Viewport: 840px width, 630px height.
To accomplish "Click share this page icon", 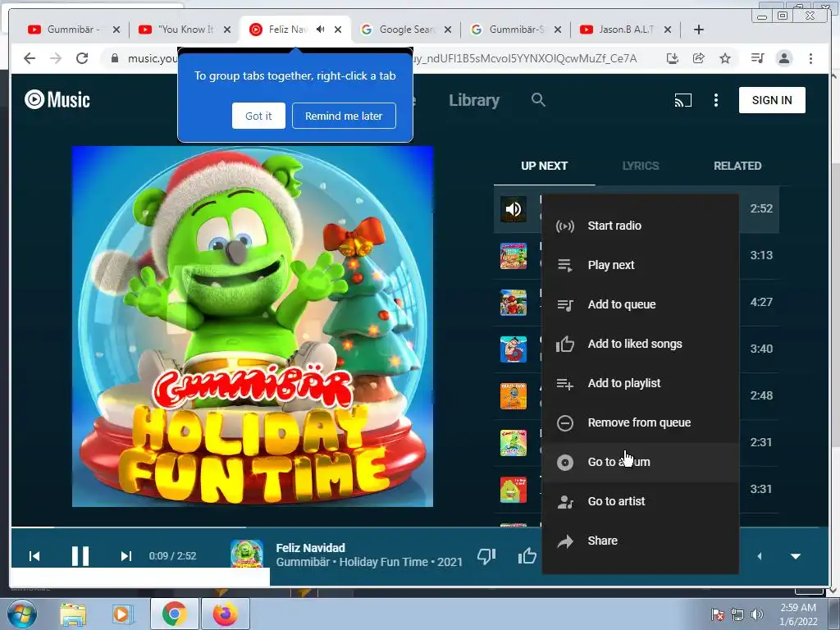I will click(x=699, y=58).
